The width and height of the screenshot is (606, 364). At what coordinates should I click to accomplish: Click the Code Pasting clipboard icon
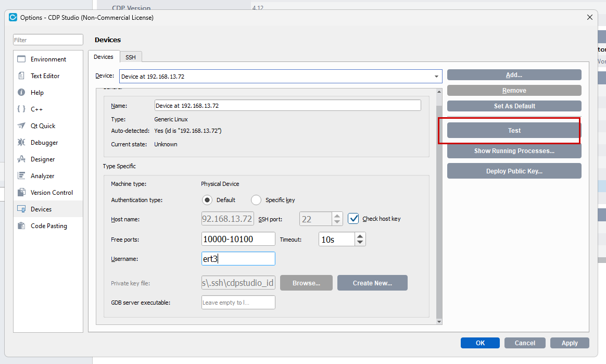click(x=21, y=225)
